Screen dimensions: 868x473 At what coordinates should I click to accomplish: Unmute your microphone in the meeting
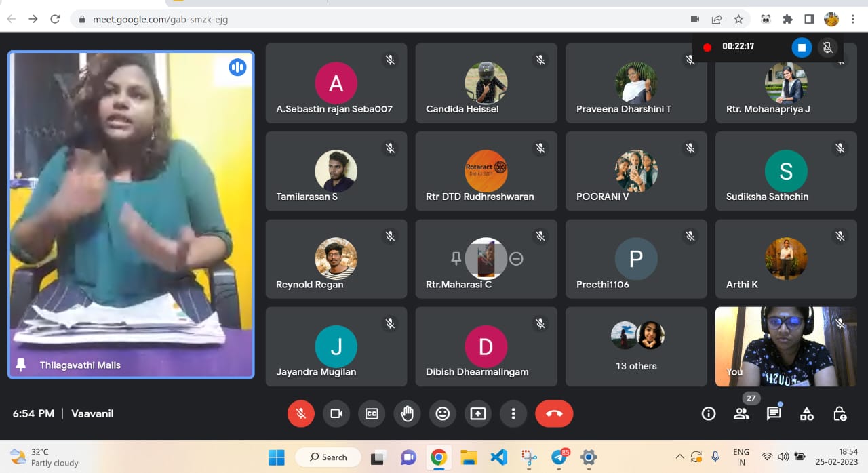(300, 413)
